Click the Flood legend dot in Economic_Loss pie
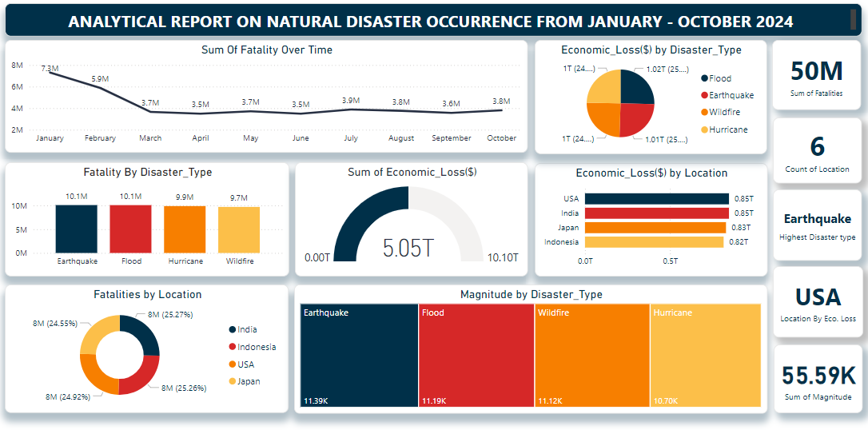Viewport: 868px width, 430px height. tap(704, 78)
